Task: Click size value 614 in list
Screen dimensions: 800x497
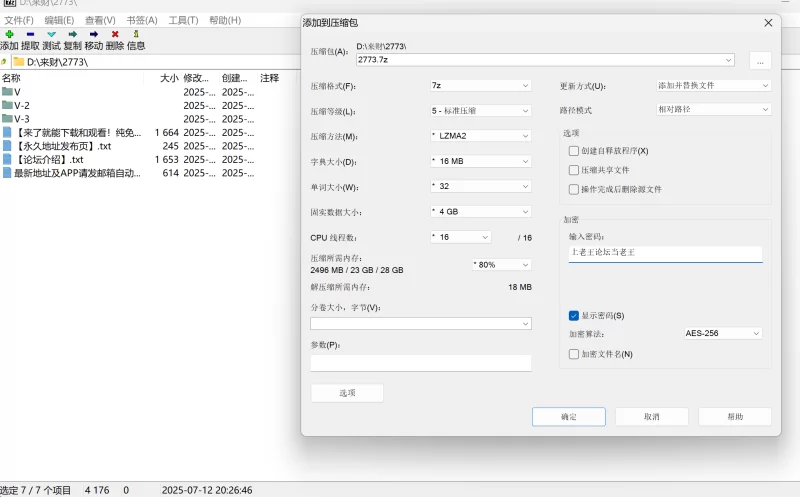Action: (171, 173)
